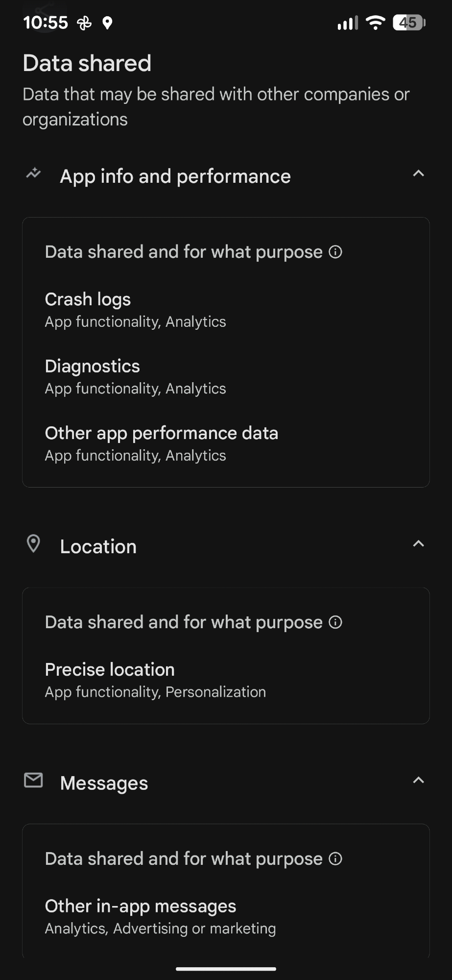The width and height of the screenshot is (452, 980).
Task: Tap the Location pin icon
Action: (x=33, y=544)
